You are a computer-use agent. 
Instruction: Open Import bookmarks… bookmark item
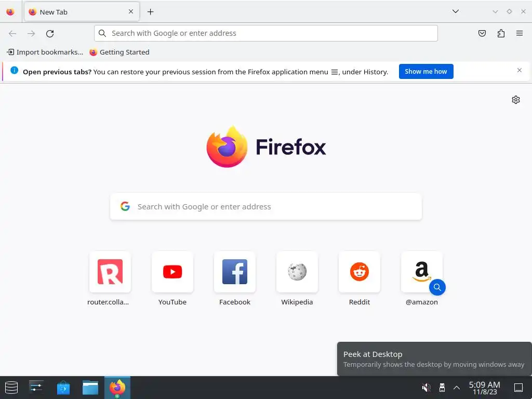click(45, 52)
